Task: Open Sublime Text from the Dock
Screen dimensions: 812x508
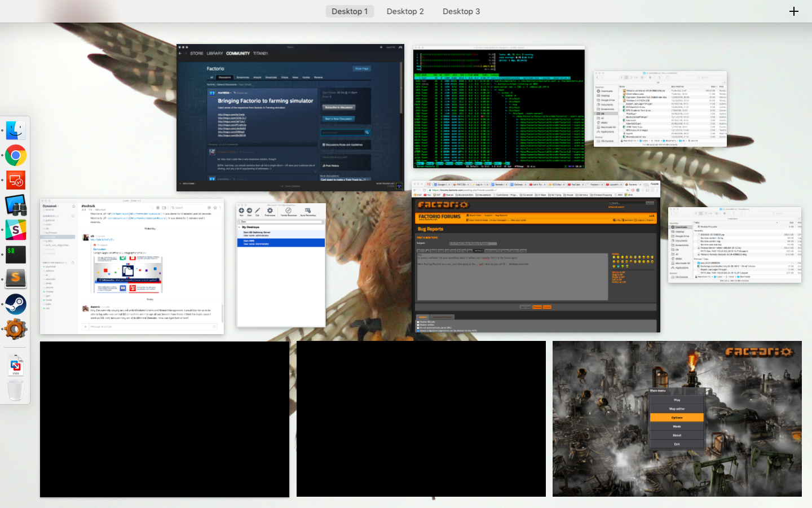Action: click(16, 279)
